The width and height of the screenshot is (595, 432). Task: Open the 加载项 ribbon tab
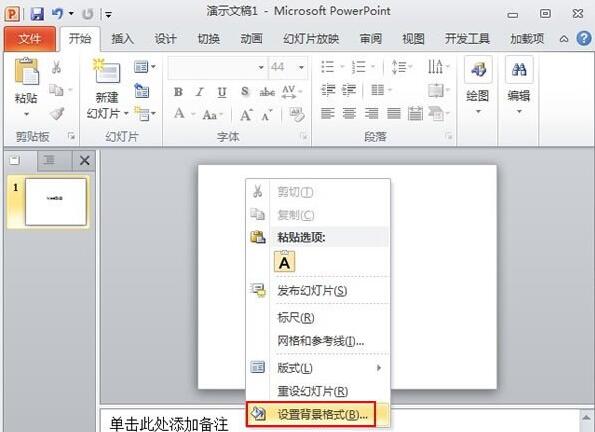527,39
